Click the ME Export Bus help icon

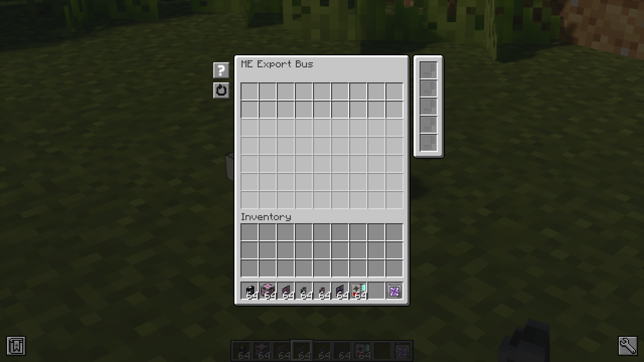point(221,70)
